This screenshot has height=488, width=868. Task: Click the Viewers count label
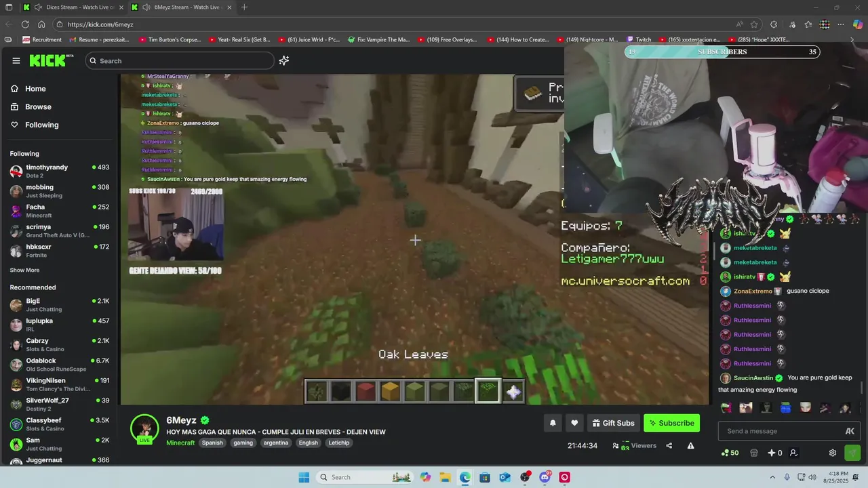click(644, 445)
